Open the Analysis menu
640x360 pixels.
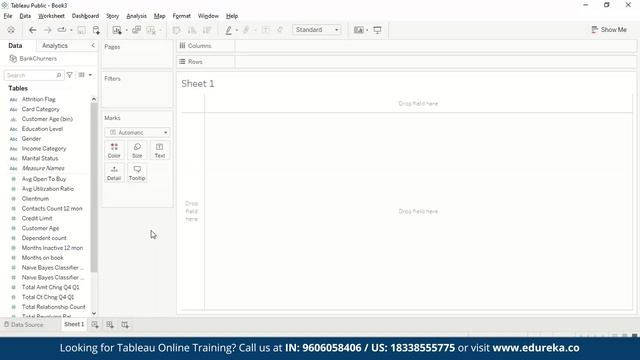[x=136, y=16]
